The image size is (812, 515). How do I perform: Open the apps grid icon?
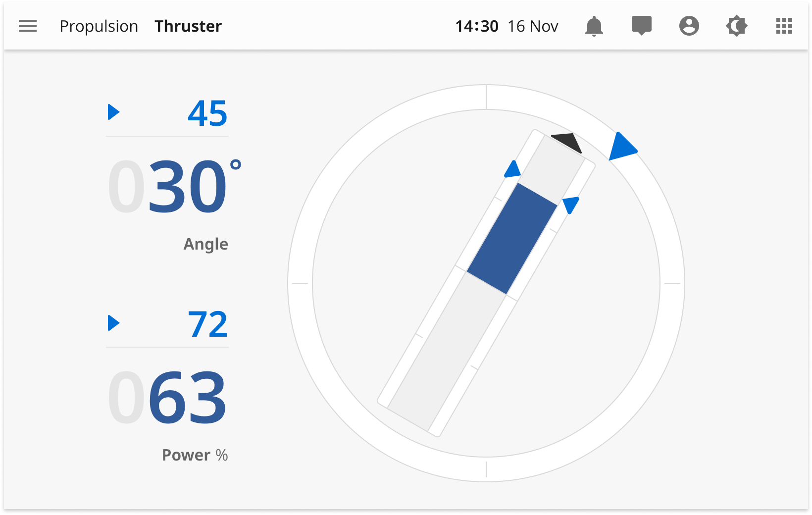click(x=784, y=26)
